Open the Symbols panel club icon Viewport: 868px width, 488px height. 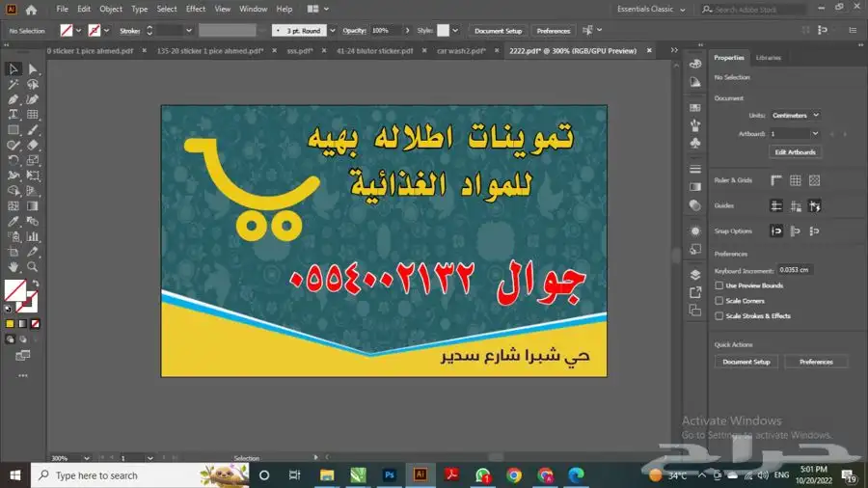click(695, 143)
